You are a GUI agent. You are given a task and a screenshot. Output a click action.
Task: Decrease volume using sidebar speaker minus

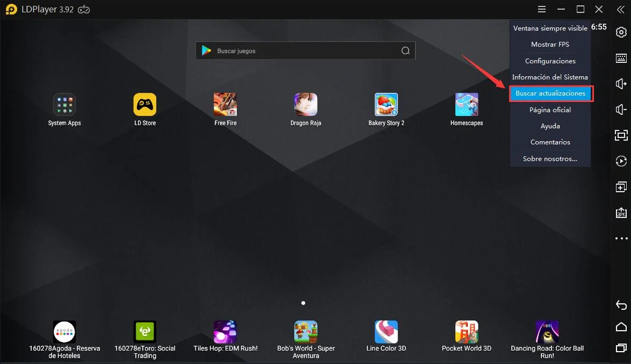pyautogui.click(x=621, y=110)
